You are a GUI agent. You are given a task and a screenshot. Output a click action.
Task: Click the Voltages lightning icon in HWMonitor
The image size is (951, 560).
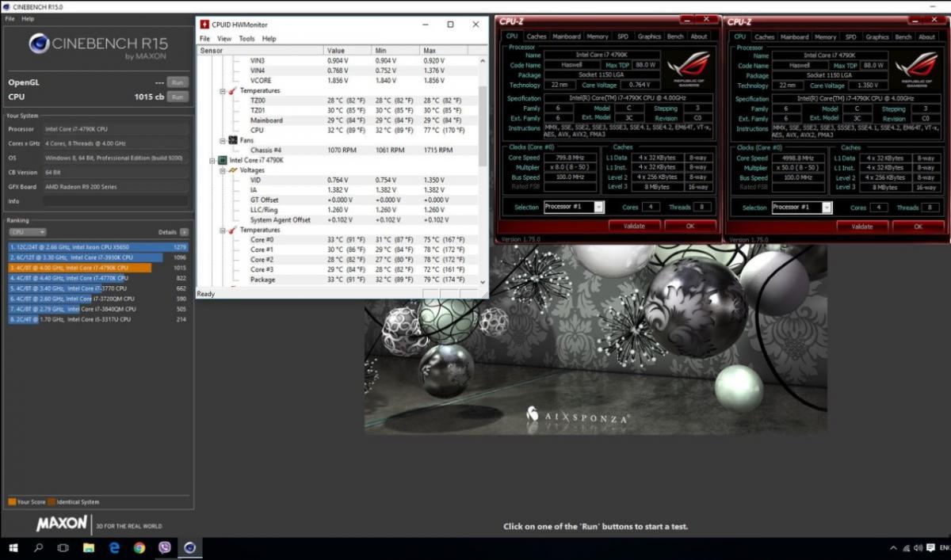pyautogui.click(x=233, y=170)
